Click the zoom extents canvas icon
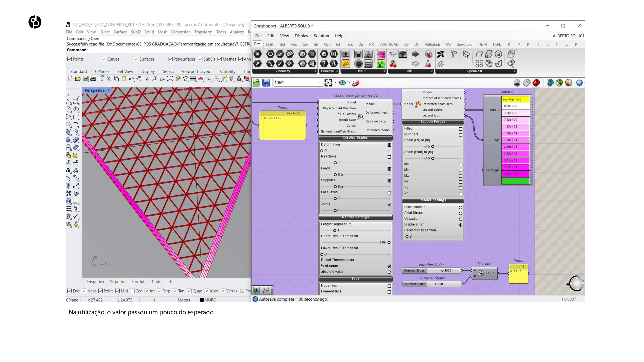 tap(328, 83)
